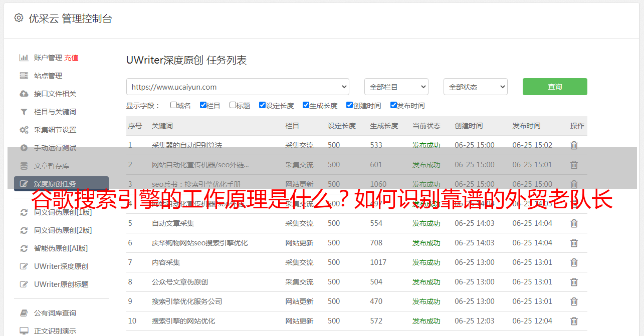This screenshot has height=336, width=644.
Task: Click the bar chart icon for 账户管理
Action: pyautogui.click(x=24, y=58)
